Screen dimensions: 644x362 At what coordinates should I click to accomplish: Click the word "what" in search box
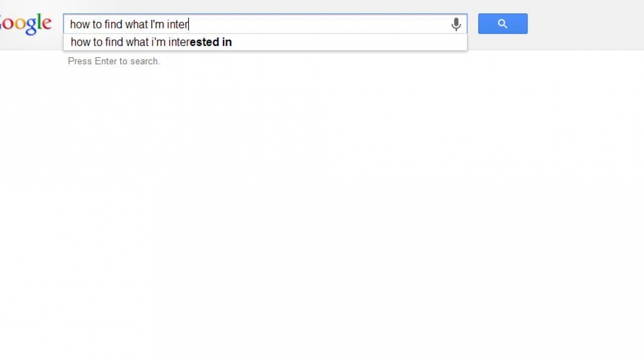click(136, 24)
